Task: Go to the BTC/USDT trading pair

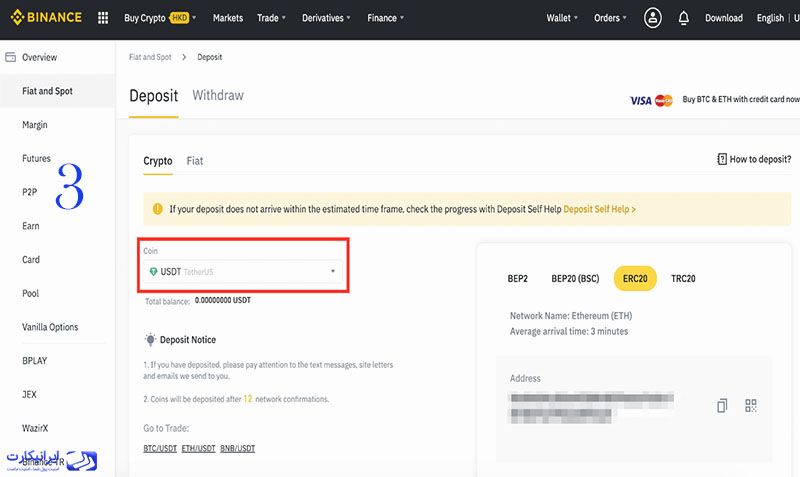Action: tap(160, 448)
